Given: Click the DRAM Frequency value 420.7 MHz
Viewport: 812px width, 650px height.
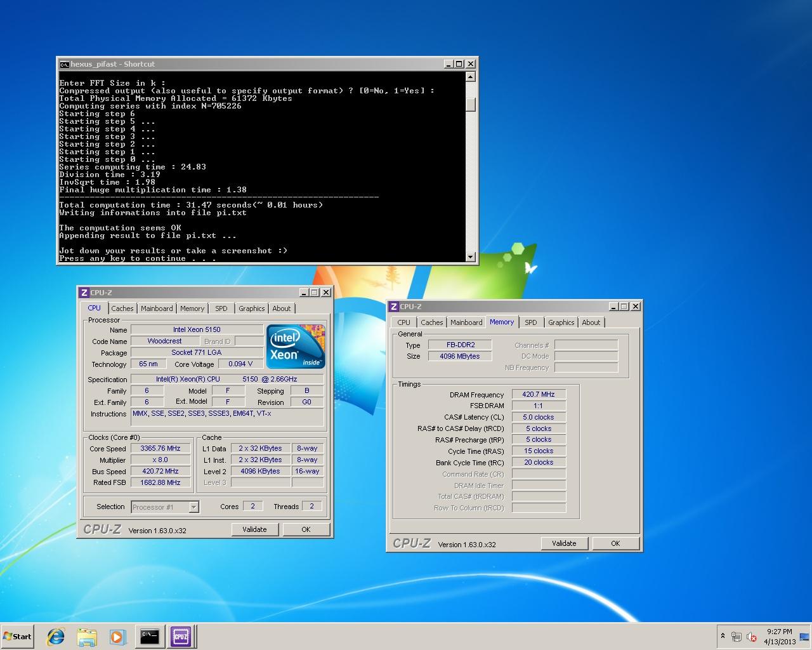Looking at the screenshot, I should pos(539,394).
